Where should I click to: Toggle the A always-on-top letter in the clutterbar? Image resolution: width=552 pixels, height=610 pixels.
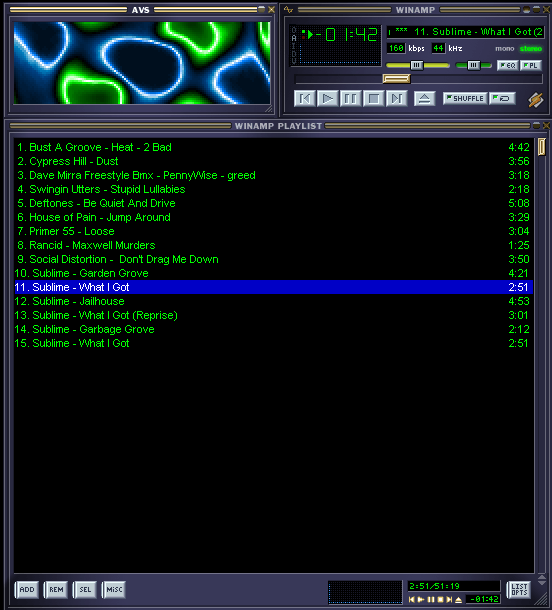click(294, 38)
